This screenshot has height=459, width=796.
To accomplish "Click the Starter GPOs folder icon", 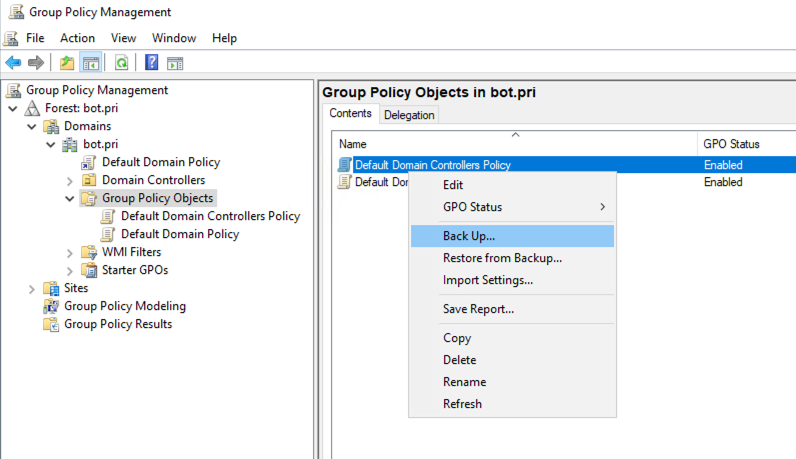I will [89, 270].
